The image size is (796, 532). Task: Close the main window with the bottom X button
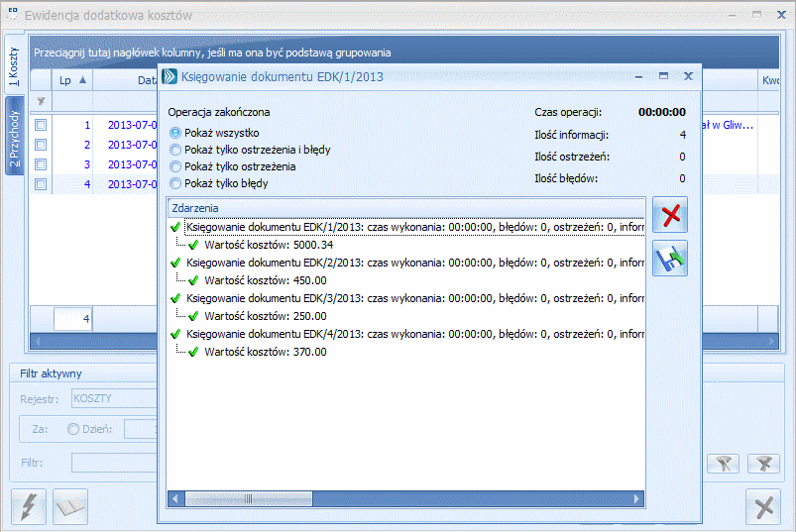tap(763, 506)
